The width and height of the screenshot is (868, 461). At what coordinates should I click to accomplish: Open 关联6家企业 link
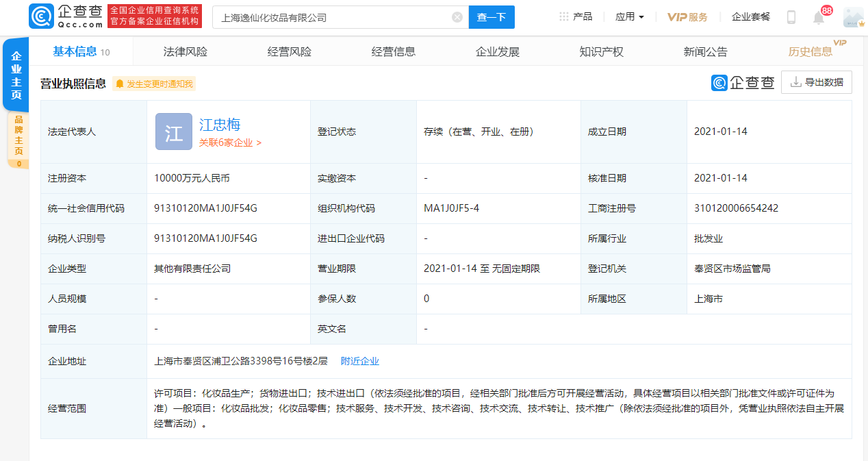[230, 143]
